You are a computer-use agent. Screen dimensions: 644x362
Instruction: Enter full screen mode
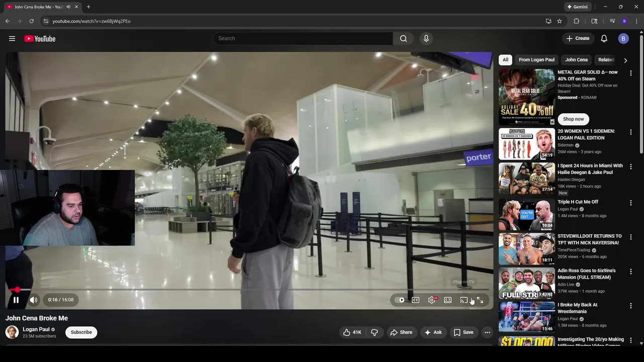pos(480,300)
